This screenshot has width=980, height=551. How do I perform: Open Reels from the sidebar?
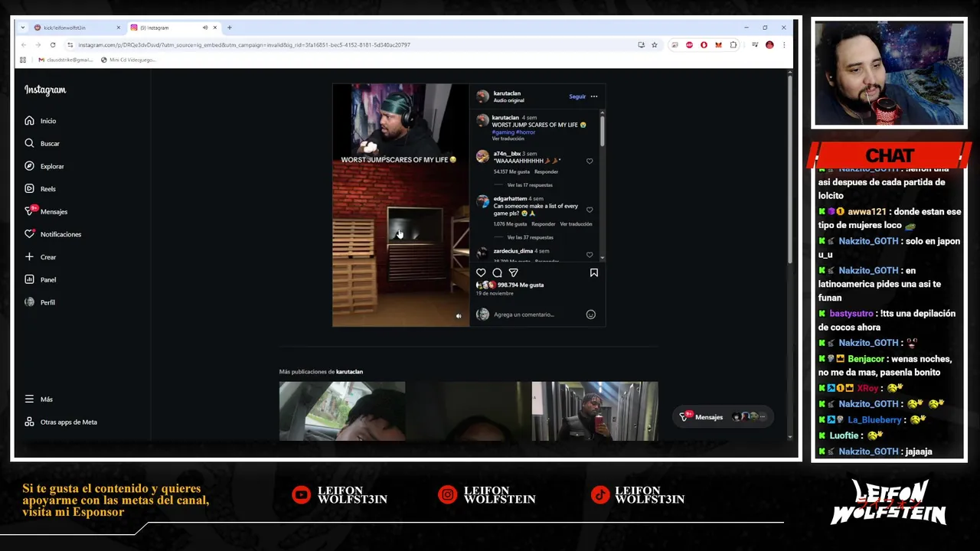pos(40,189)
